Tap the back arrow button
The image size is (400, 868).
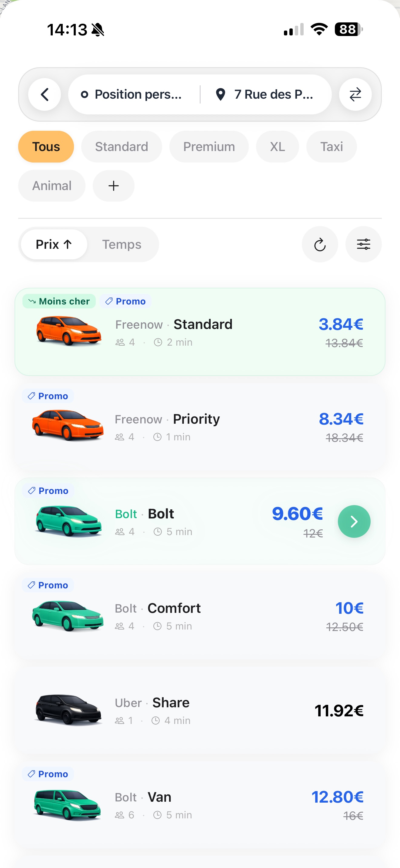click(45, 94)
